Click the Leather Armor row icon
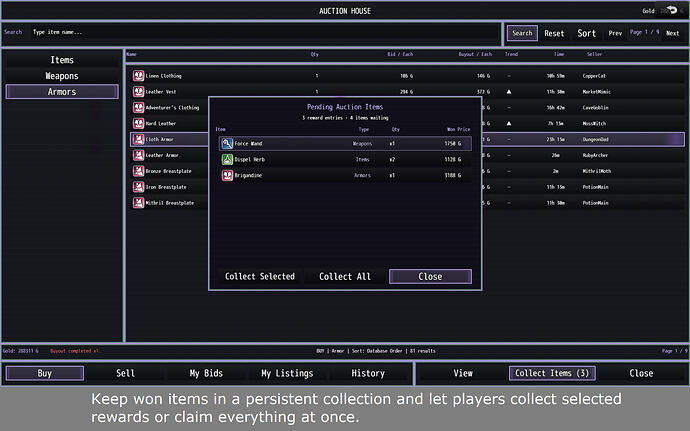The height and width of the screenshot is (431, 690). point(139,155)
